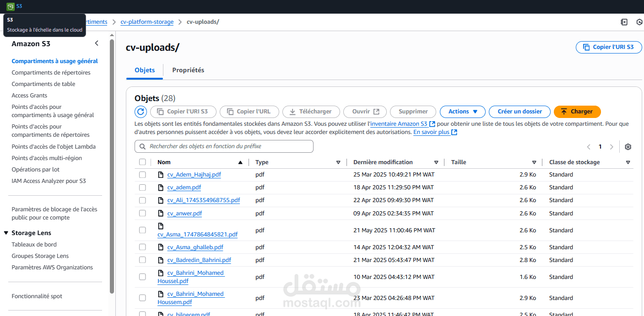Sort by the Dernière modification column arrow
644x316 pixels.
click(x=436, y=162)
